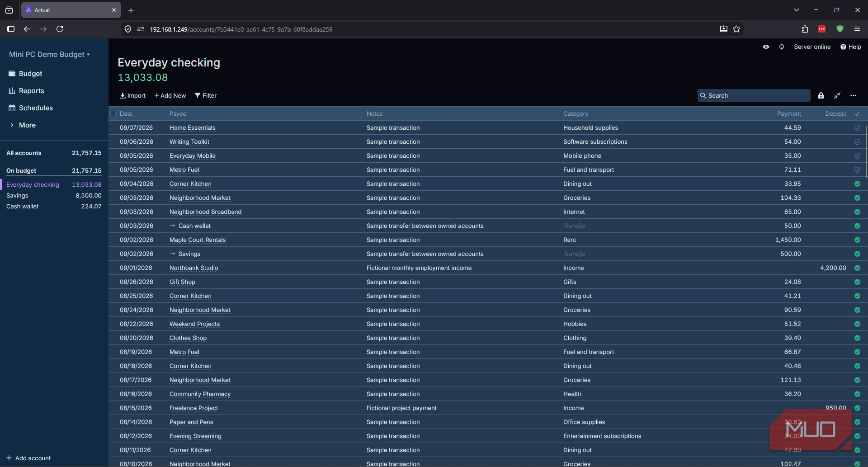Viewport: 868px width, 467px height.
Task: Open Help menu
Action: click(850, 47)
